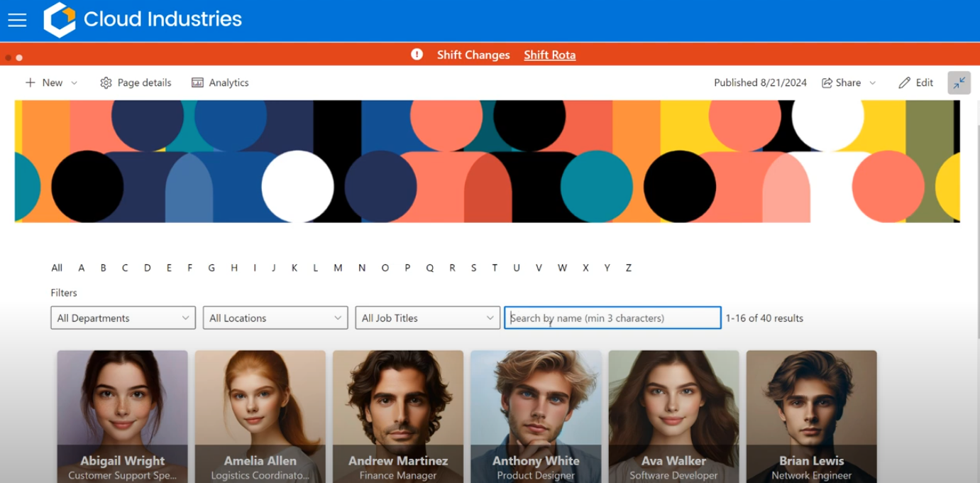Collapse the page with the arrows icon
Image resolution: width=980 pixels, height=483 pixels.
click(x=959, y=82)
